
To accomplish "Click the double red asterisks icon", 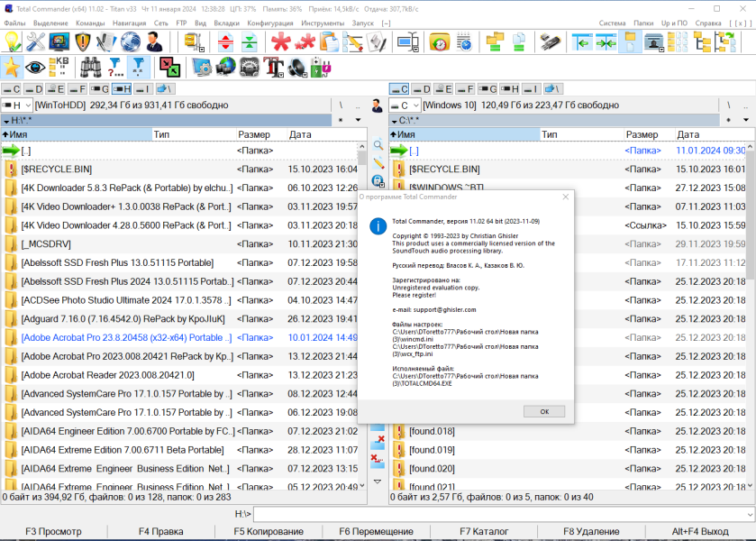I will pos(305,42).
